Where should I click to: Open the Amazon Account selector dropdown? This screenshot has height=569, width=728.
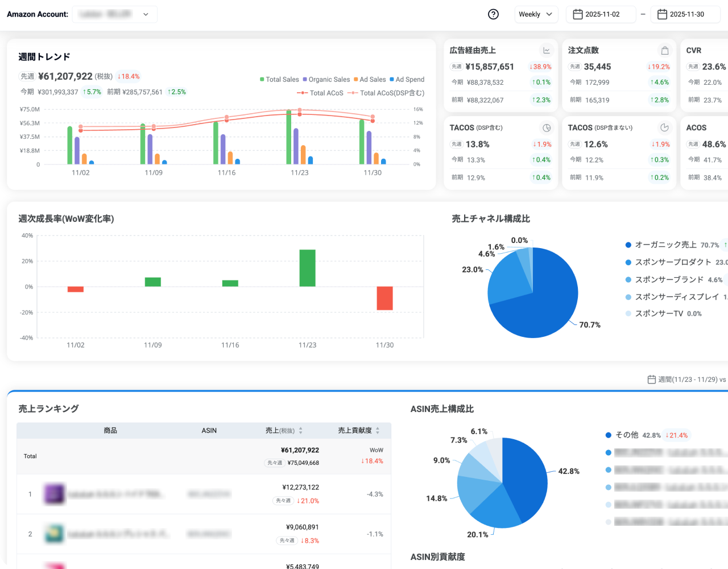115,14
